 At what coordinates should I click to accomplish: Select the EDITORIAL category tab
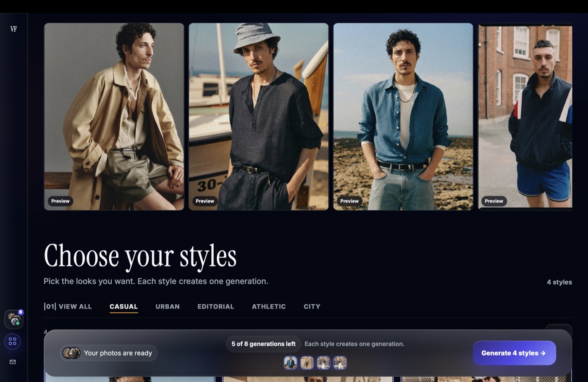click(216, 307)
